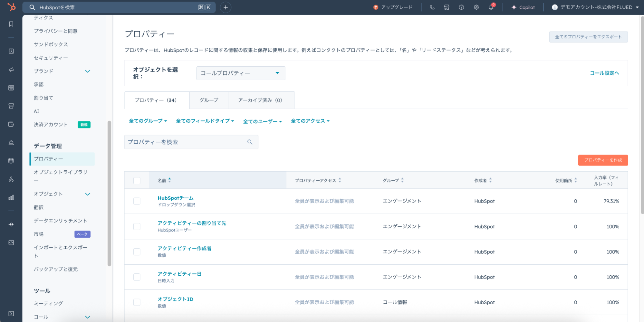644x322 pixels.
Task: Open the 全てのフィールドタイプ filter
Action: coord(205,121)
